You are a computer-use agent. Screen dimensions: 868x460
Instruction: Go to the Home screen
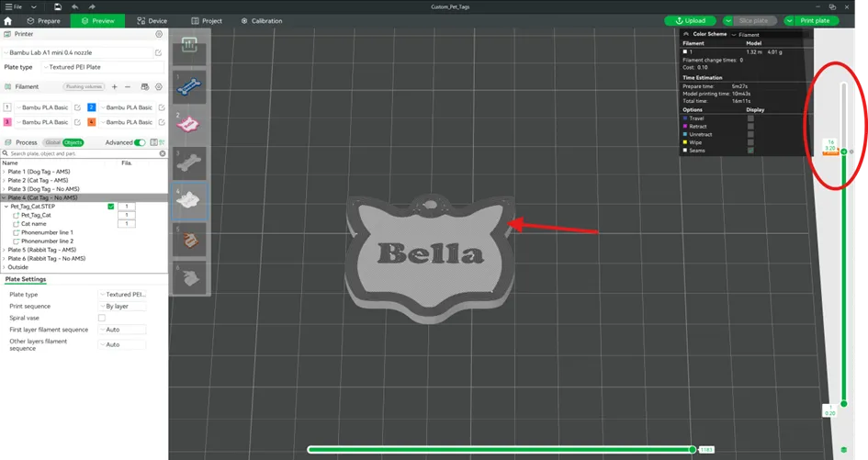click(7, 21)
